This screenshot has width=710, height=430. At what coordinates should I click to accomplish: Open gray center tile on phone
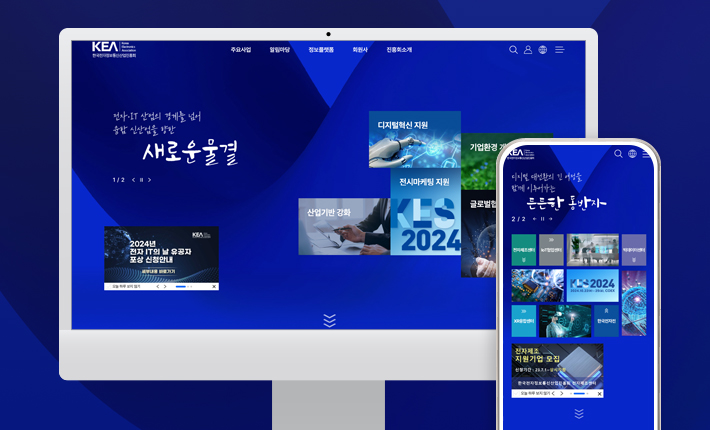pyautogui.click(x=552, y=250)
